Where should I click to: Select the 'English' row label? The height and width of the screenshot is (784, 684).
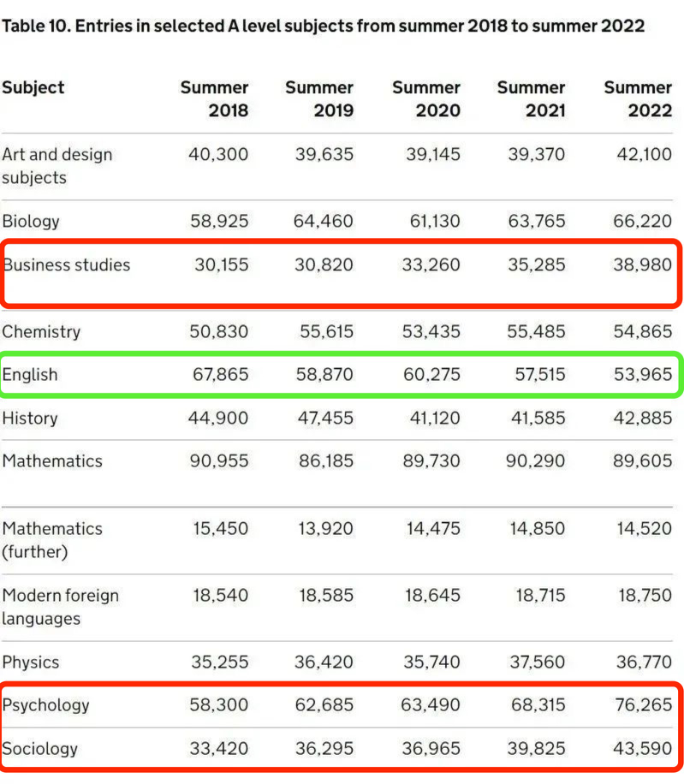coord(30,375)
